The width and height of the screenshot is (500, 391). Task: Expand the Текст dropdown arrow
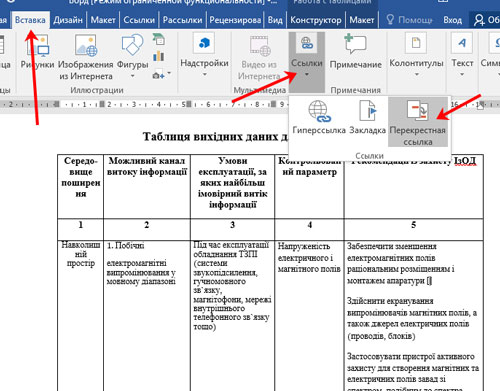462,74
